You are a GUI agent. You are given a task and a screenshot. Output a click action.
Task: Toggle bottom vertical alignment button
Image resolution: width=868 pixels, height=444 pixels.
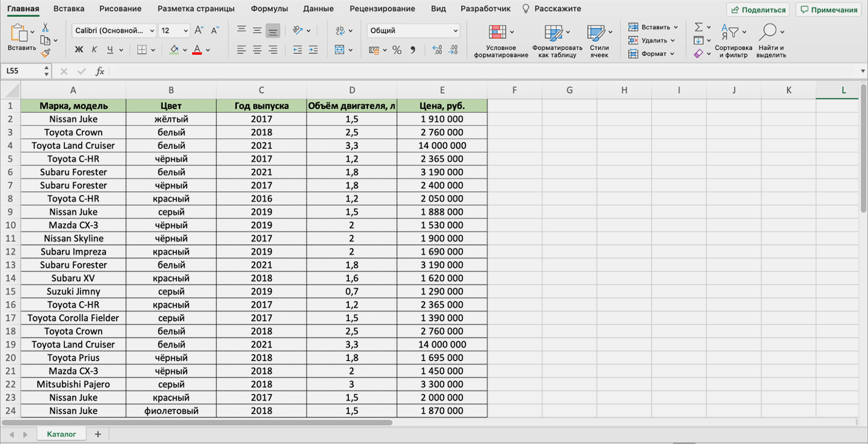coord(273,30)
